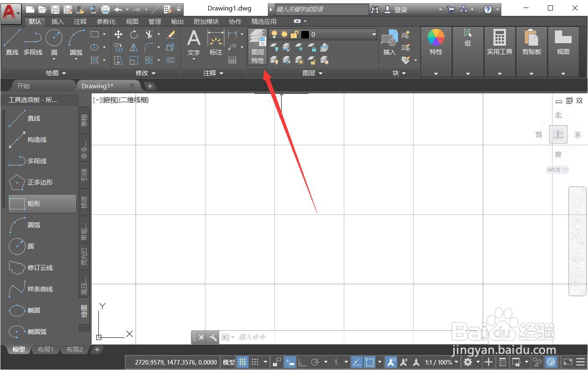Open the 剪贴板 clipboard panel
The image size is (588, 370).
click(x=532, y=43)
